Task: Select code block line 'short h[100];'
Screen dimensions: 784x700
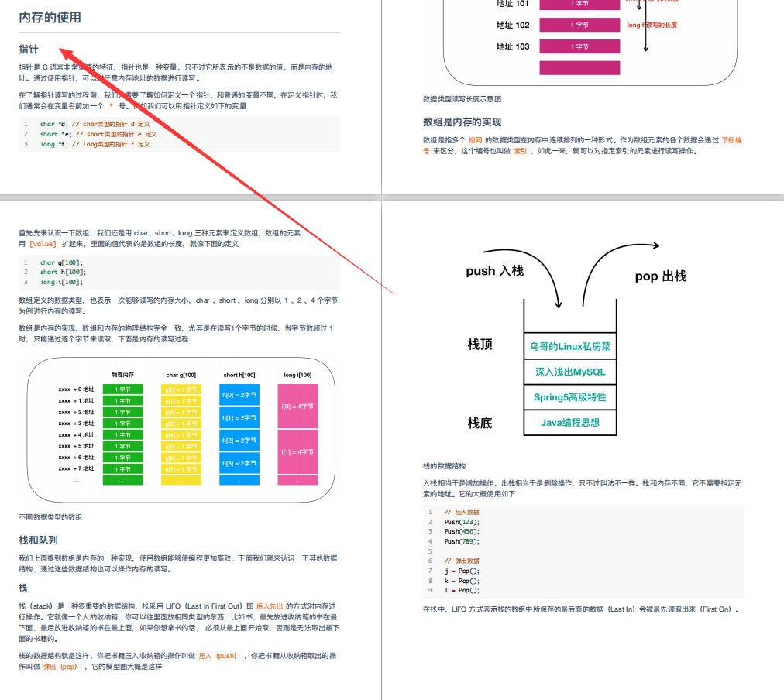Action: click(x=63, y=272)
